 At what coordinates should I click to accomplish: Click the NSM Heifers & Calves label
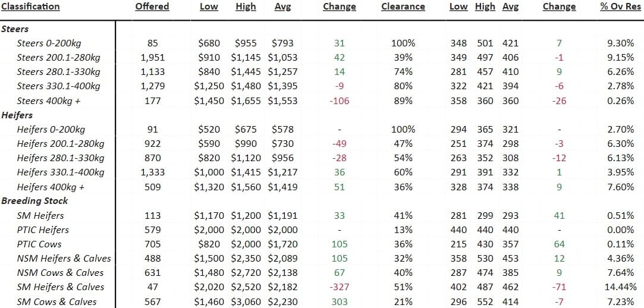click(64, 258)
